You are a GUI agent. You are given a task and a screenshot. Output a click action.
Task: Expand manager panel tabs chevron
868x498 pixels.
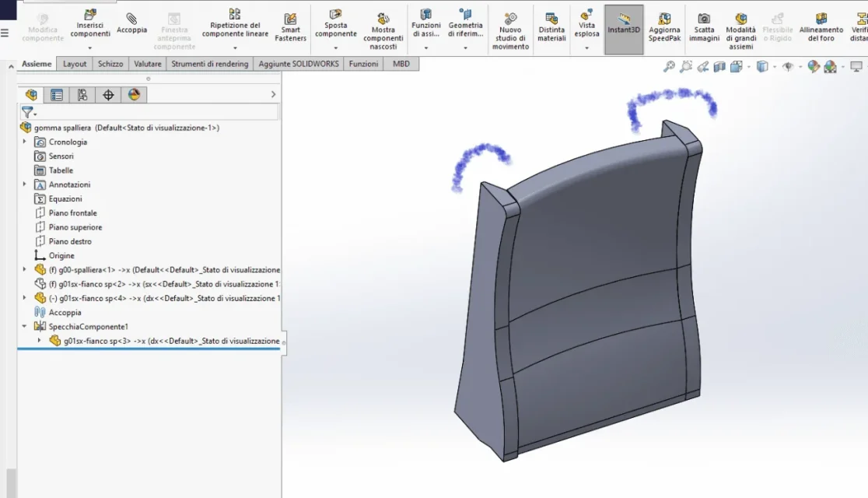click(273, 95)
